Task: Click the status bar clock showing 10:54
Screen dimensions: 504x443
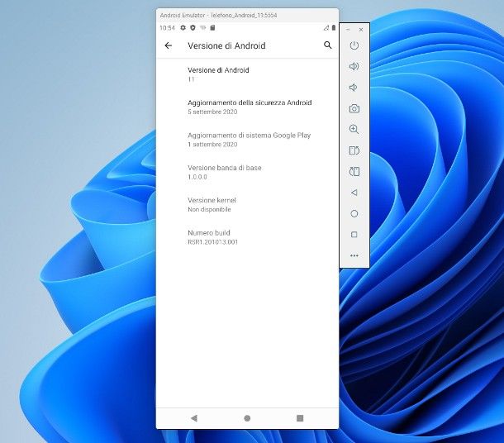Action: [x=167, y=28]
